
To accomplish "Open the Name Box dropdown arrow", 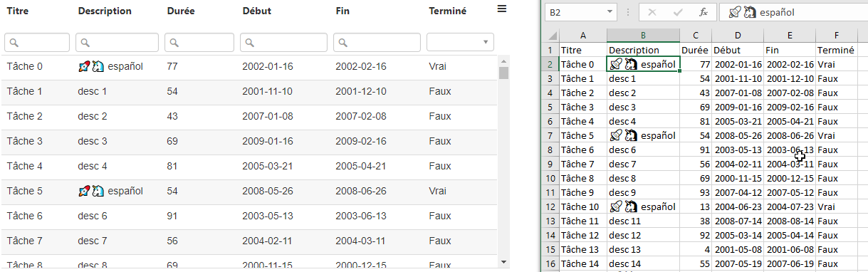I will tap(610, 12).
